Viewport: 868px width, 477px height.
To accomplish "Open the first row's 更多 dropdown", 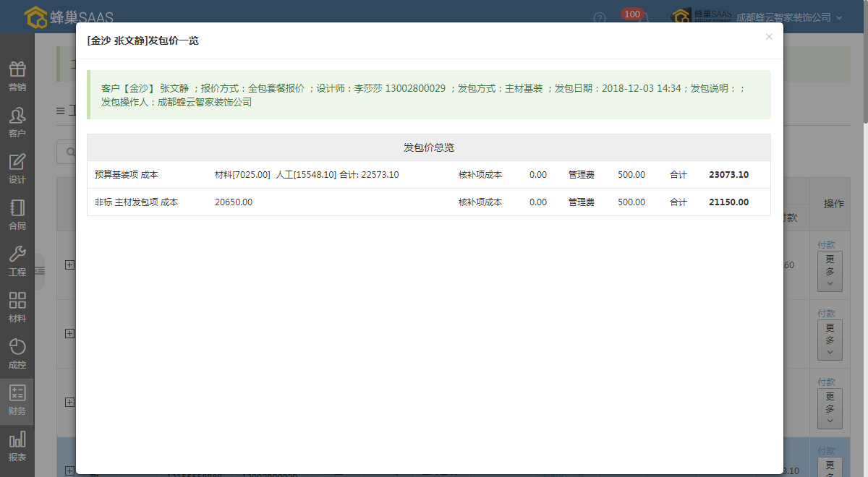I will point(830,271).
